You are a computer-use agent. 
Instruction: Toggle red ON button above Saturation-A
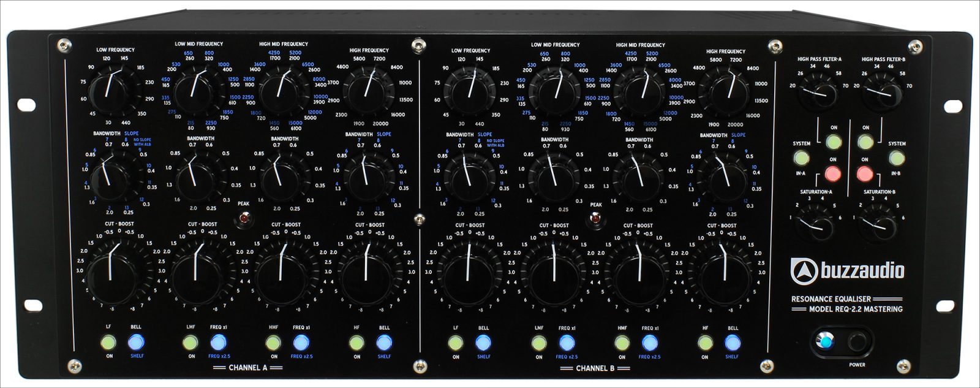[832, 174]
